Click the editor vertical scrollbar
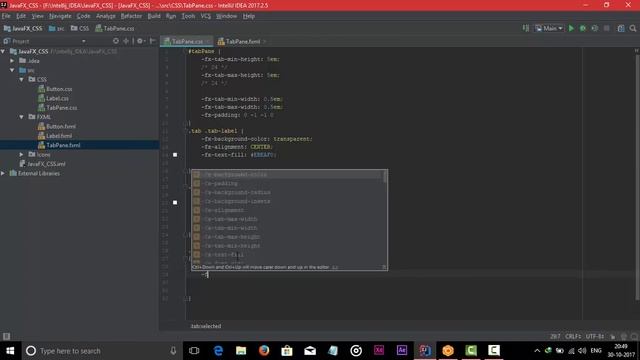This screenshot has height=360, width=640. coord(637,177)
